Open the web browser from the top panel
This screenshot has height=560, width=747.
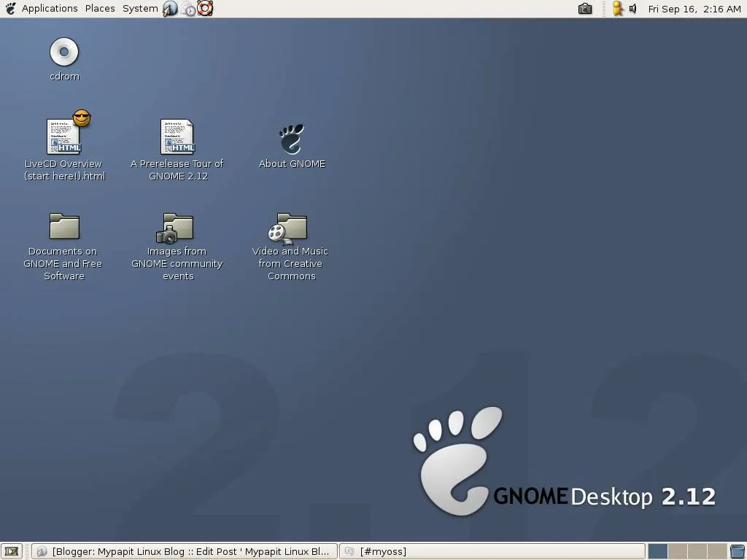[x=170, y=9]
